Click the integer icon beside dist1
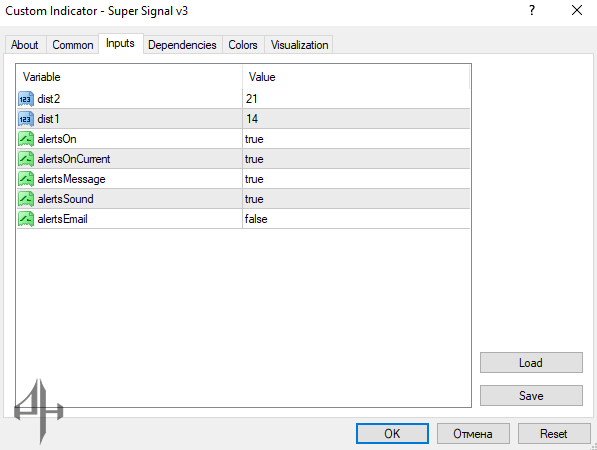 [x=26, y=119]
